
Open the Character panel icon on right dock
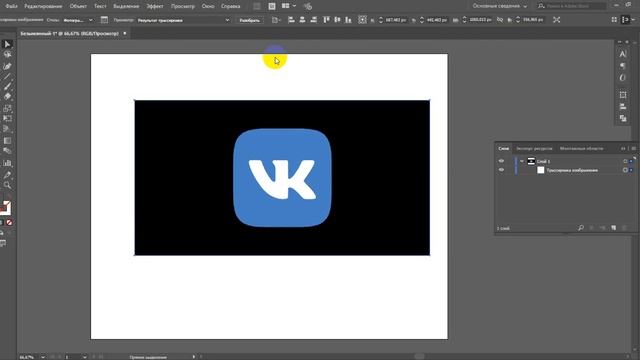[622, 54]
